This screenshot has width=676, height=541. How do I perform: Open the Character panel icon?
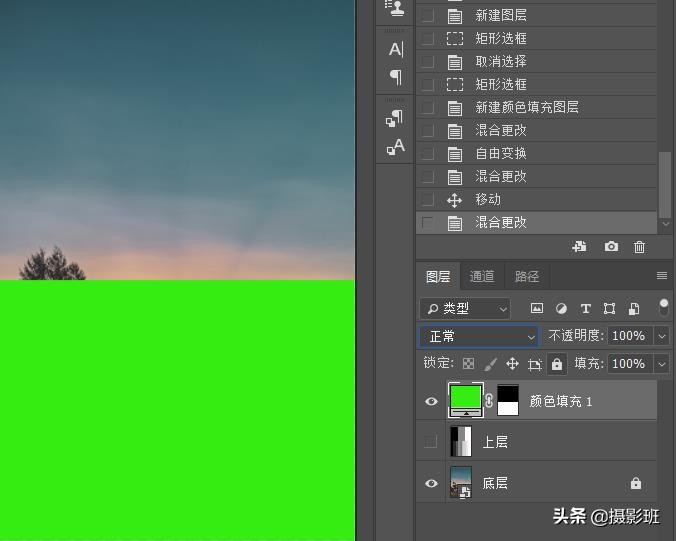pos(396,50)
